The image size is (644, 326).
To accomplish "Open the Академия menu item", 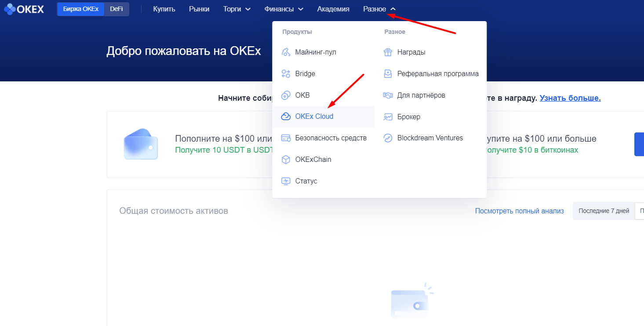I will [x=333, y=9].
